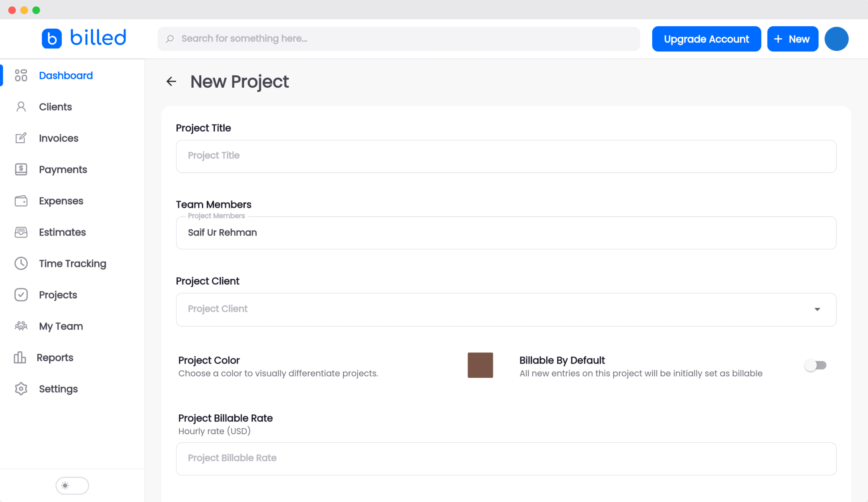The image size is (868, 502).
Task: Enable Billable By Default switch
Action: 816,365
